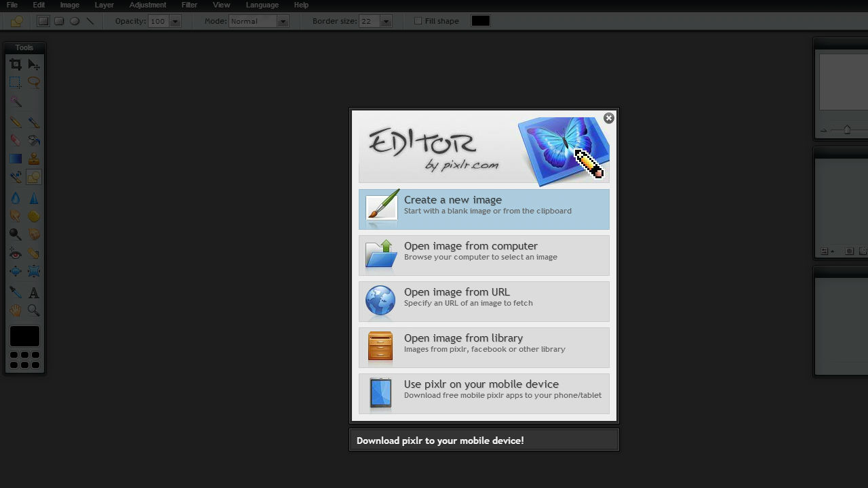Select the Brush tool
The width and height of the screenshot is (868, 488).
pos(34,123)
